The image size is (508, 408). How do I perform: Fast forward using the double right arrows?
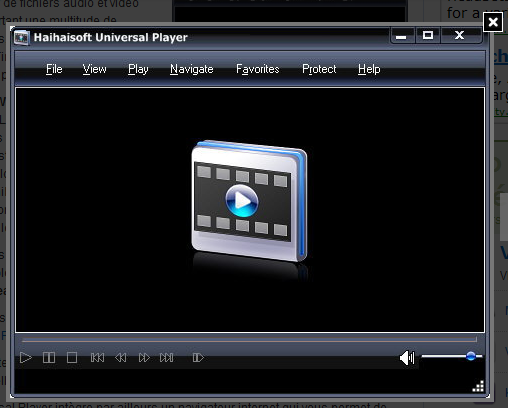coord(144,358)
